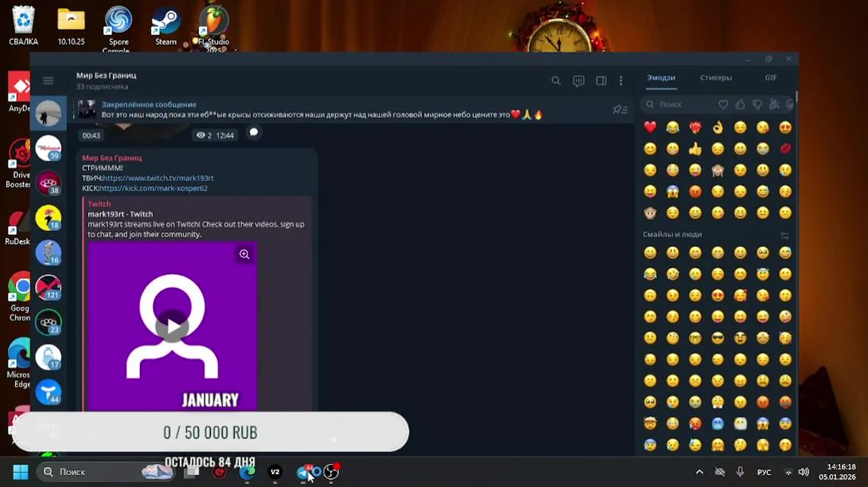Focus the emoji Поиск search field
This screenshot has height=487, width=868.
679,104
